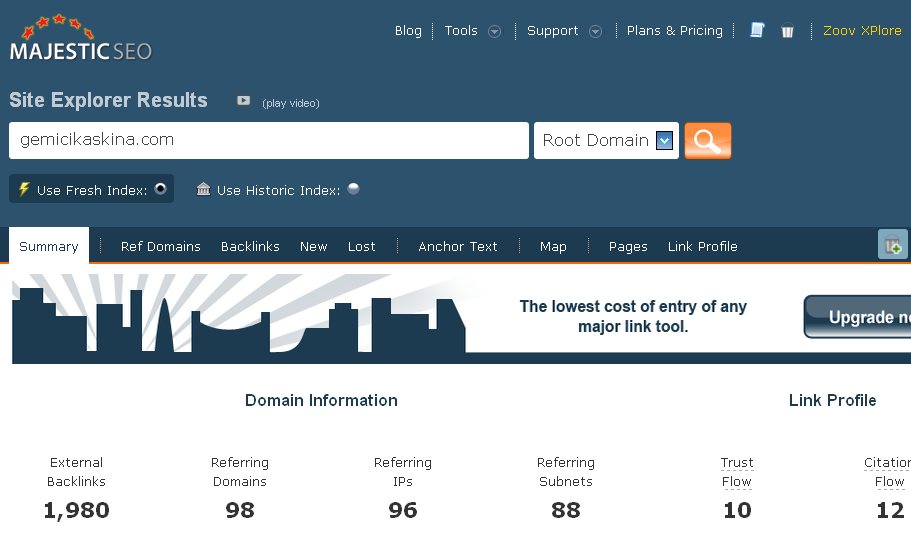Open the report document icon in header
911x545 pixels.
tap(757, 31)
